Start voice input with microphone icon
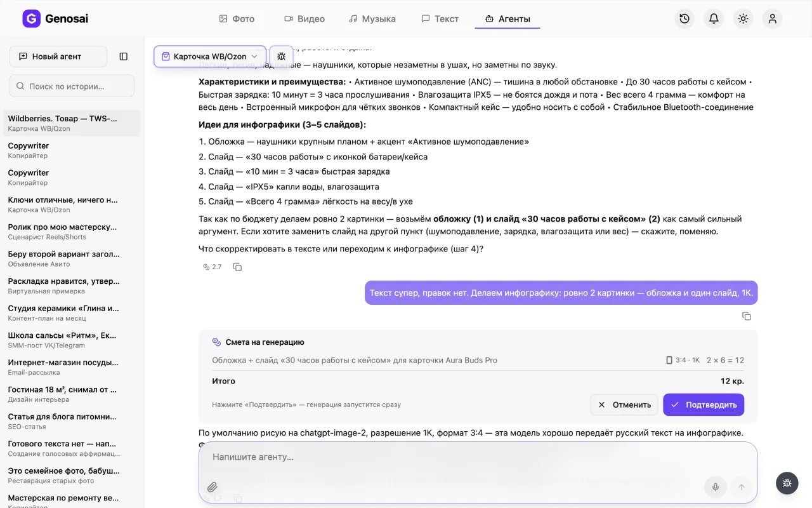812x508 pixels. (715, 487)
